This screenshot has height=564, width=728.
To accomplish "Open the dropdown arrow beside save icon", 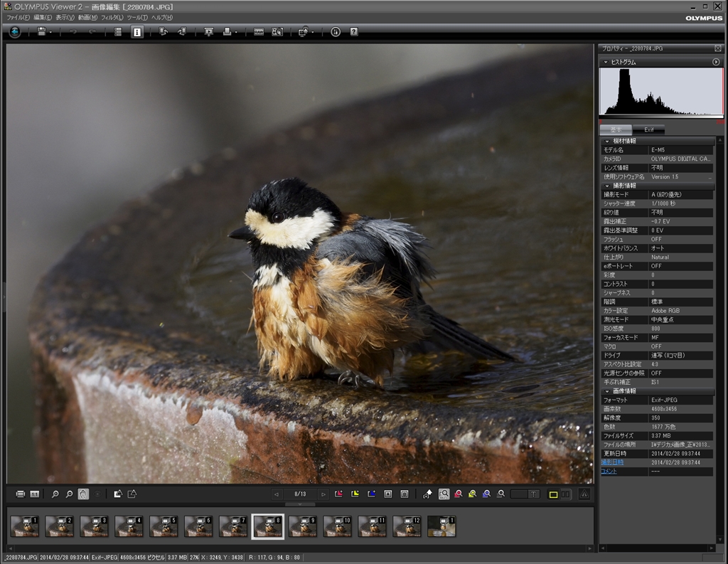I will click(50, 32).
